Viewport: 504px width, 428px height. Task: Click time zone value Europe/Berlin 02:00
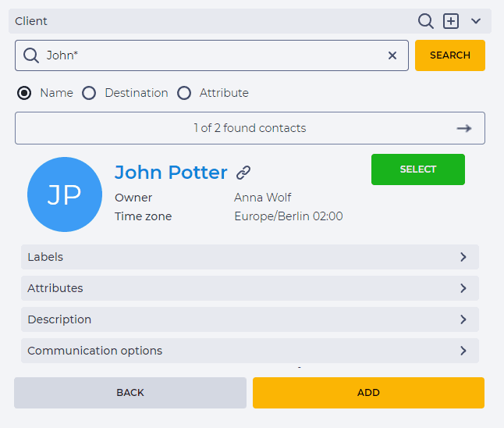289,216
